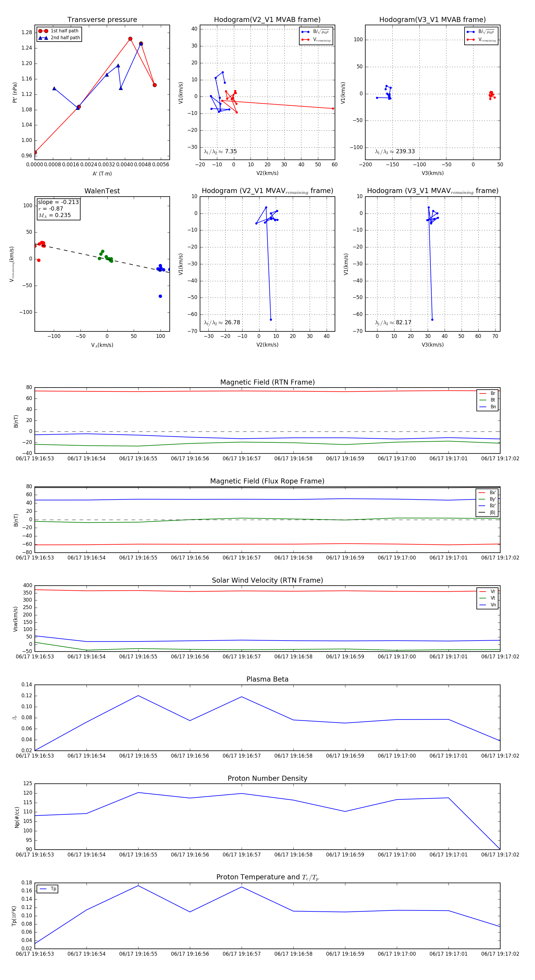Viewport: 535px width, 980px height.
Task: Click the red circle '1st half path' legend marker
Action: (43, 31)
